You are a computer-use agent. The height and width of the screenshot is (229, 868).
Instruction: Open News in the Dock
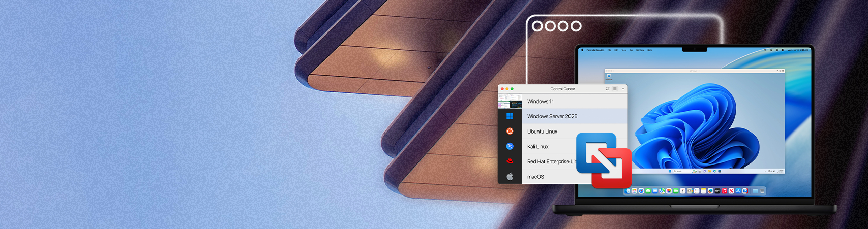[731, 191]
